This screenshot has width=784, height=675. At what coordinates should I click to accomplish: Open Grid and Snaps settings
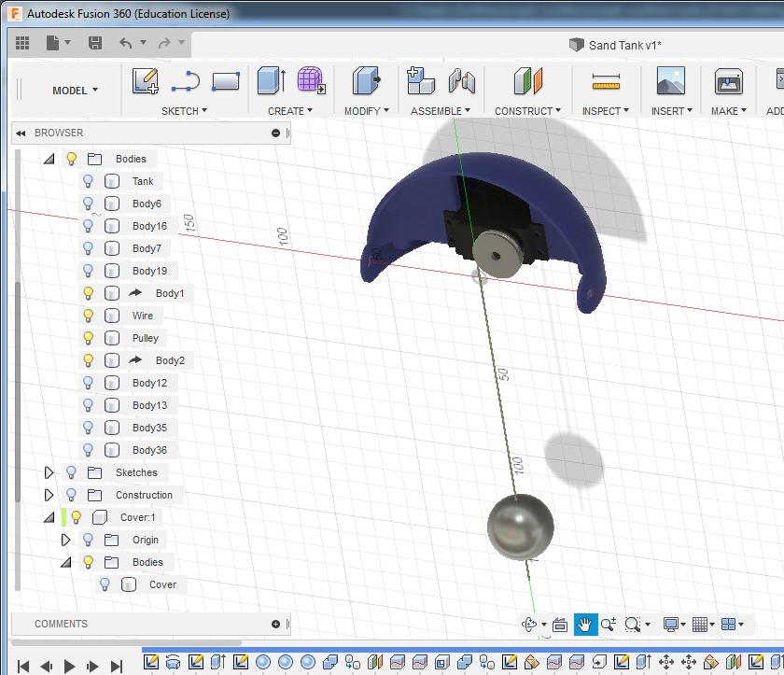click(x=699, y=624)
